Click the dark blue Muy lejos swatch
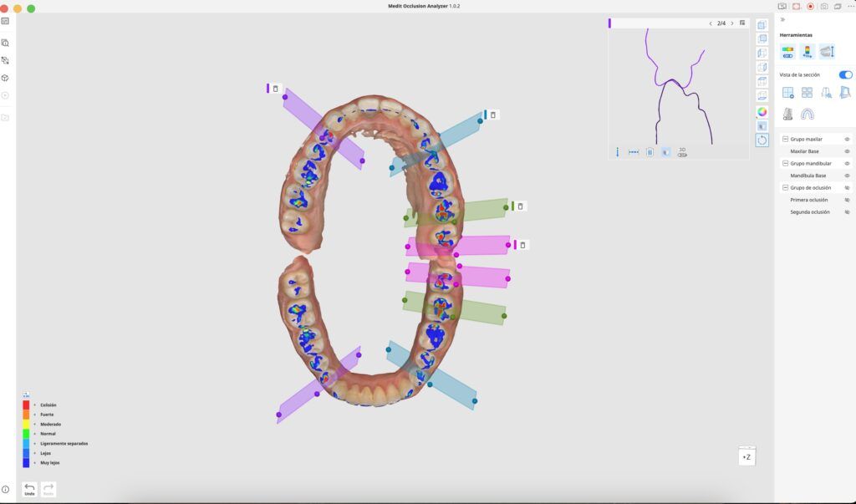 point(26,462)
